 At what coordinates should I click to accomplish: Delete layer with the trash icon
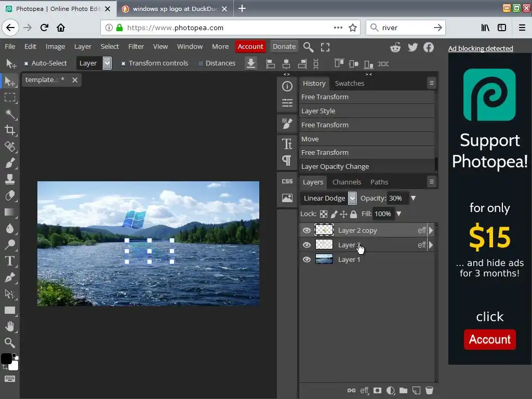point(429,391)
